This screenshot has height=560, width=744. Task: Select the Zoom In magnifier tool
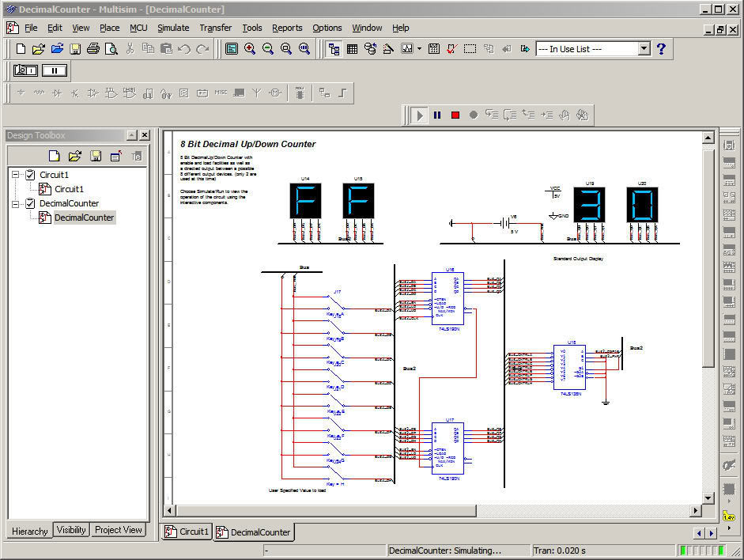point(250,48)
